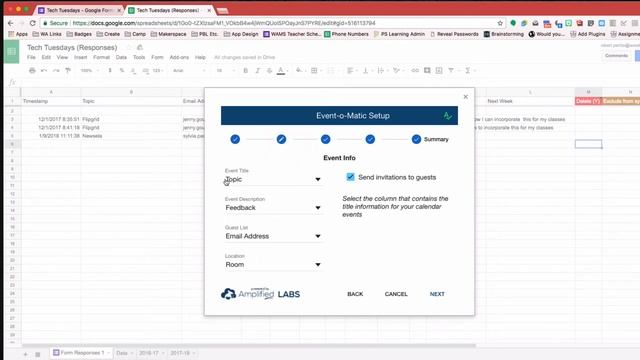The height and width of the screenshot is (360, 640).
Task: Open the Phone Numbers bookmark
Action: point(347,34)
